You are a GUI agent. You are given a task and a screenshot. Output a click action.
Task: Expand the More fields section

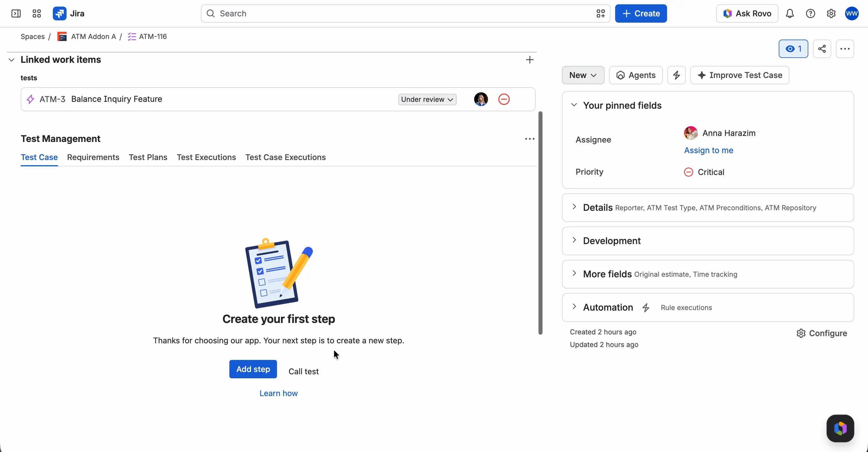(x=574, y=274)
